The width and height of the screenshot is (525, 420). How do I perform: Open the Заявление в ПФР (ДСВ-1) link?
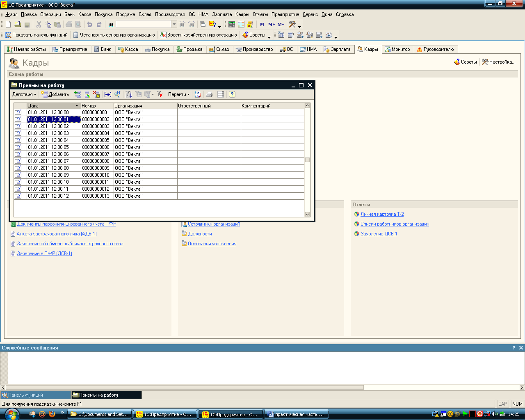point(44,253)
